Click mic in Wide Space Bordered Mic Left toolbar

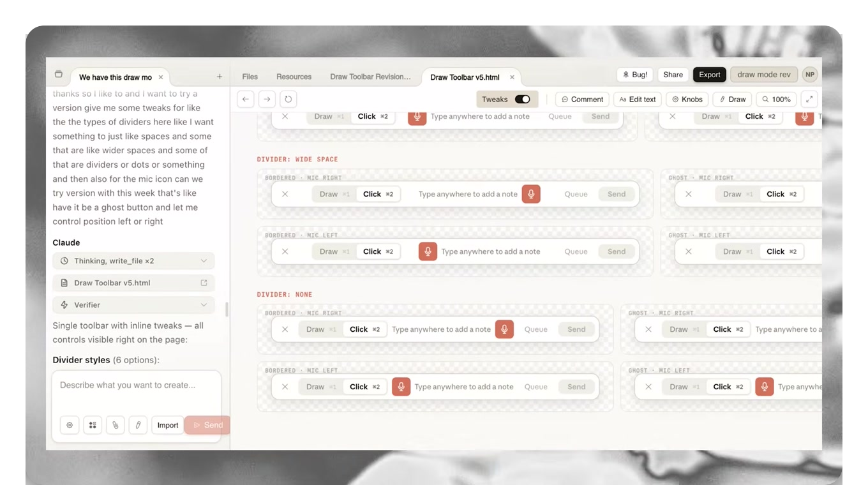click(x=428, y=251)
